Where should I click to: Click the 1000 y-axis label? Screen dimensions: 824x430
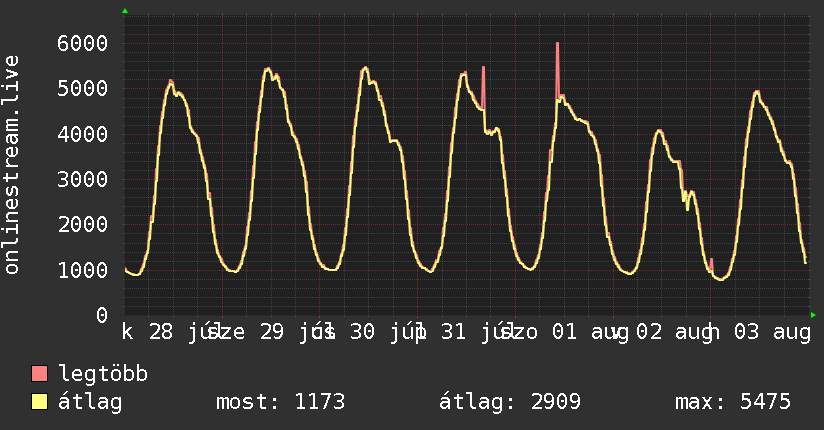tap(83, 270)
